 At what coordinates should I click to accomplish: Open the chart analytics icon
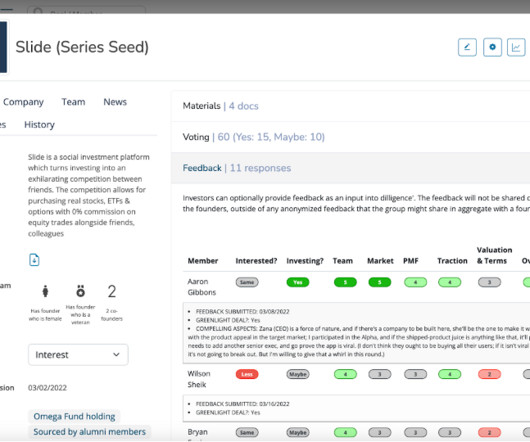coord(516,47)
